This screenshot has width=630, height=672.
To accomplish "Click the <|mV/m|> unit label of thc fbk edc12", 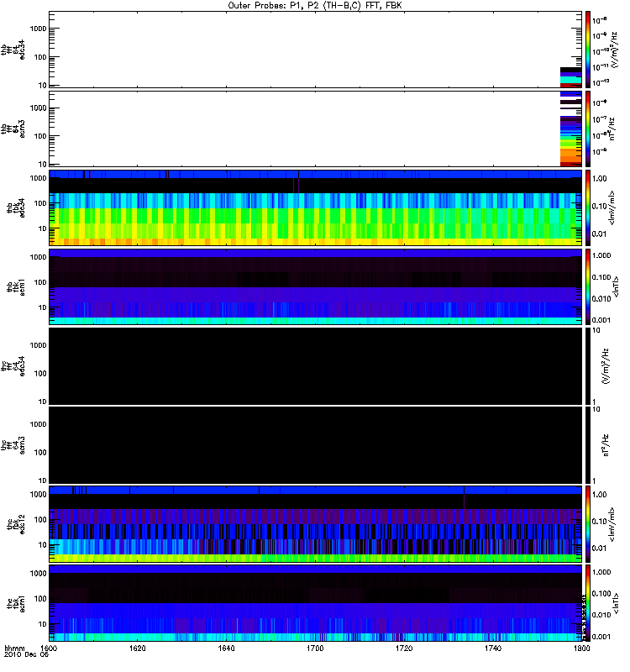I will tap(612, 524).
